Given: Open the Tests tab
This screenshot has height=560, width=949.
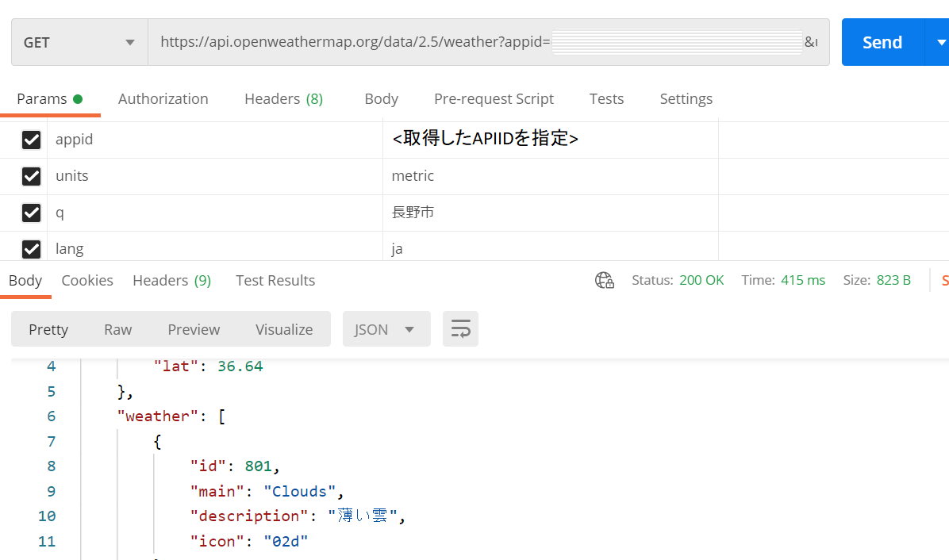Looking at the screenshot, I should 606,99.
